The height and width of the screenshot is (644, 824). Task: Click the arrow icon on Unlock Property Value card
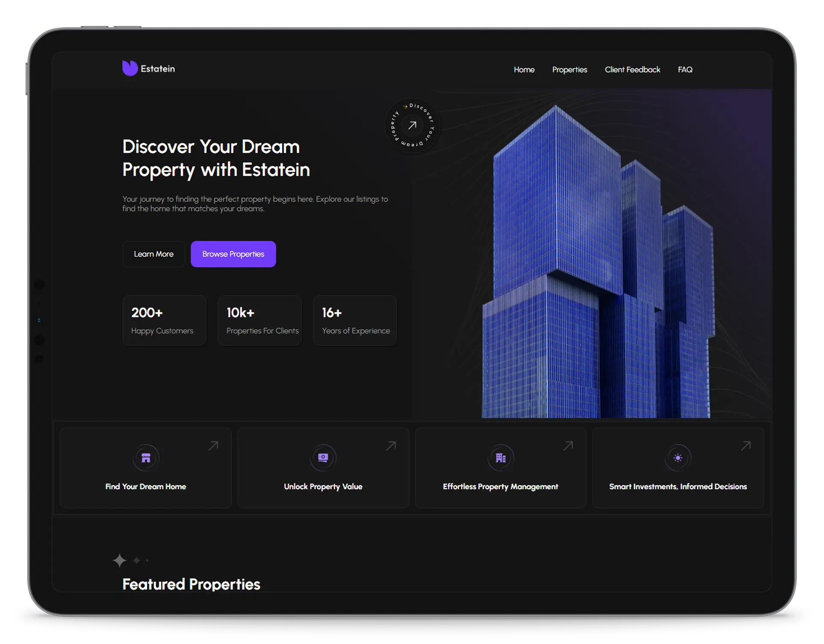pos(391,445)
